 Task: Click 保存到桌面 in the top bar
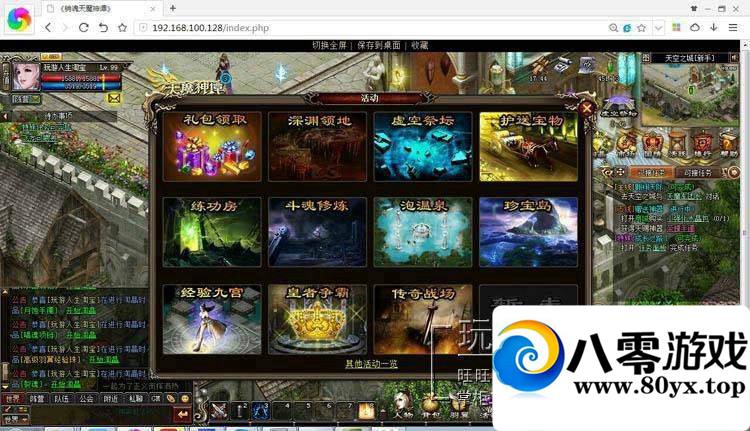[378, 45]
